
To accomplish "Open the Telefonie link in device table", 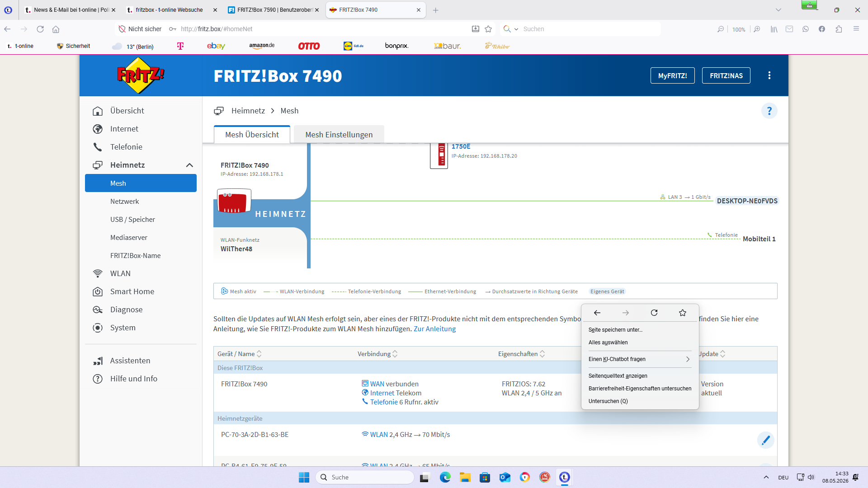I will click(x=384, y=402).
